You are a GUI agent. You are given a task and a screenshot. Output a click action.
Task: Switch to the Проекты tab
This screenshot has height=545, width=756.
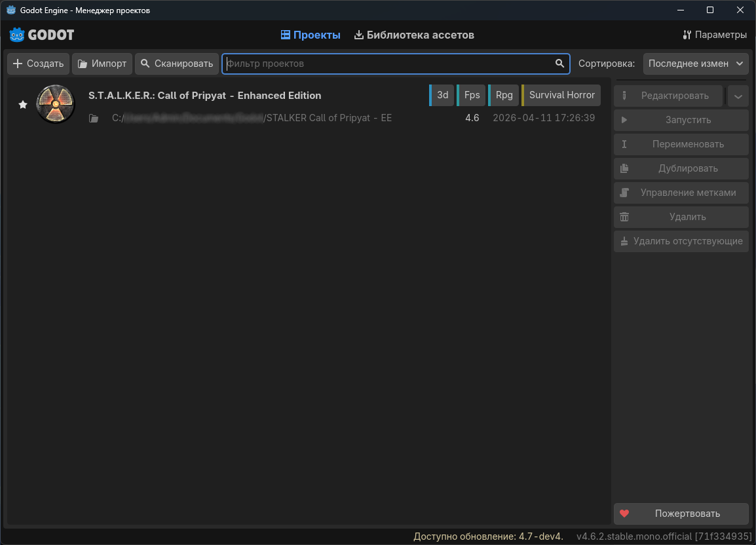coord(311,35)
